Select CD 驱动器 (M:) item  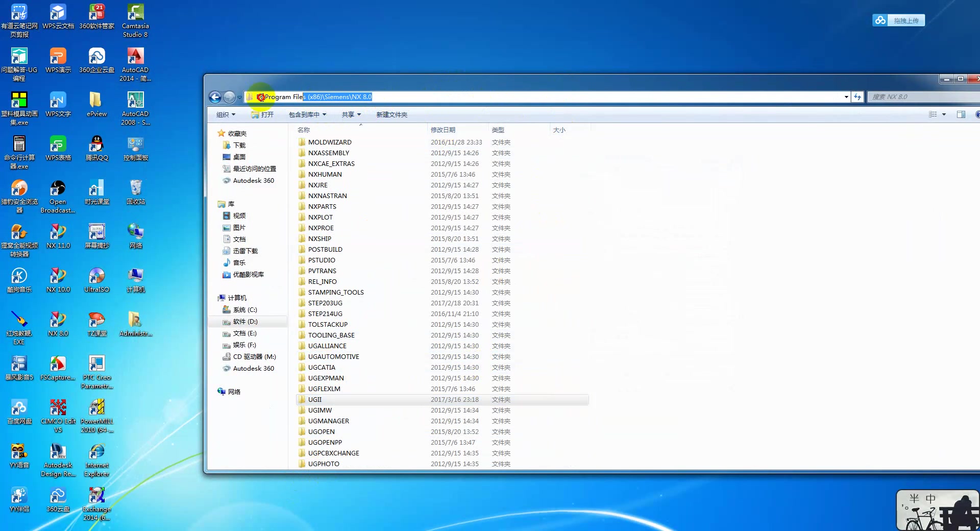pos(254,356)
